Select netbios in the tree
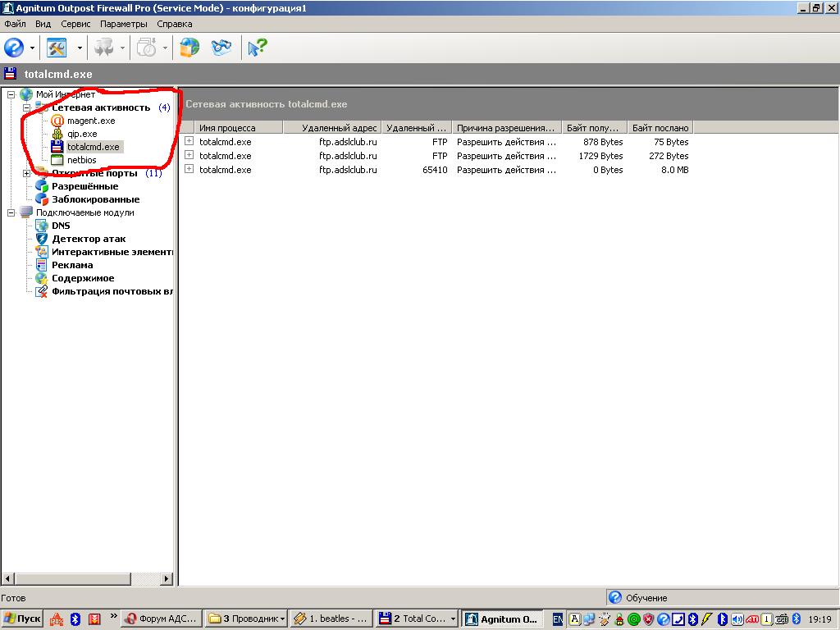The image size is (840, 630). point(81,160)
